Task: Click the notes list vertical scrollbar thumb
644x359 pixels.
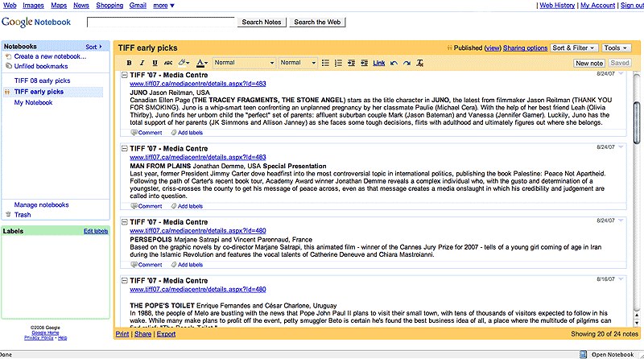Action: pos(637,122)
